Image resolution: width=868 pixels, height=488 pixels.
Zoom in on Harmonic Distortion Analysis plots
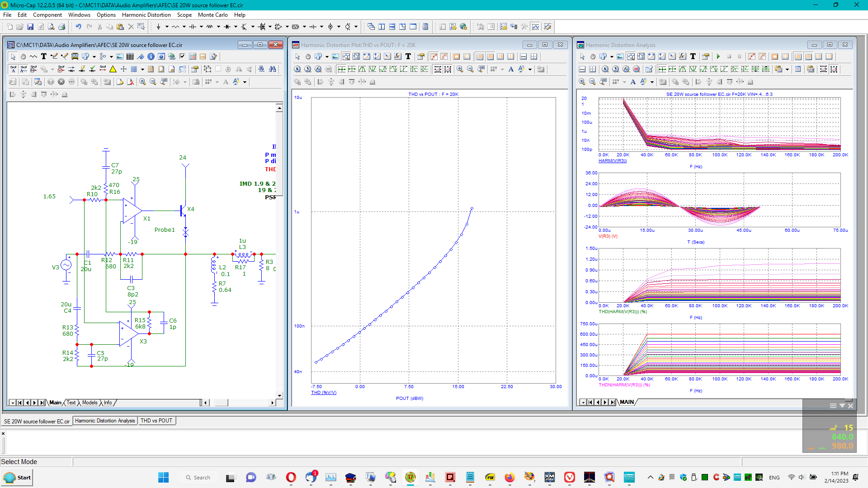[582, 82]
